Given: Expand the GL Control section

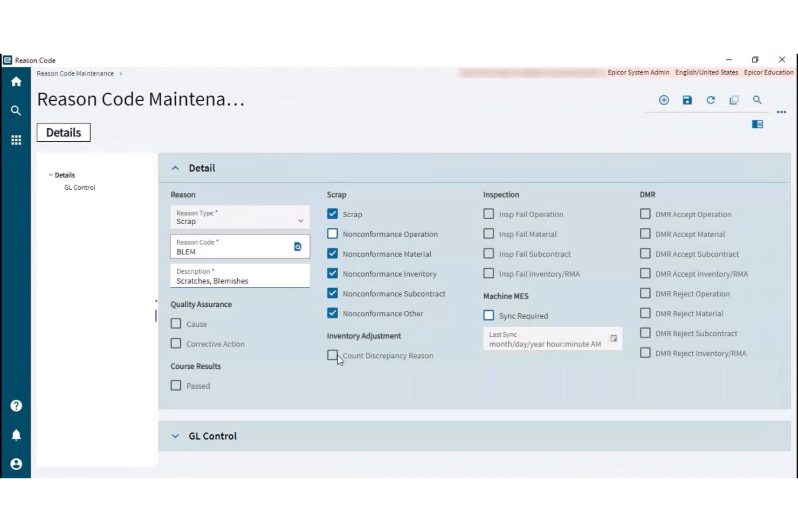Looking at the screenshot, I should 175,436.
